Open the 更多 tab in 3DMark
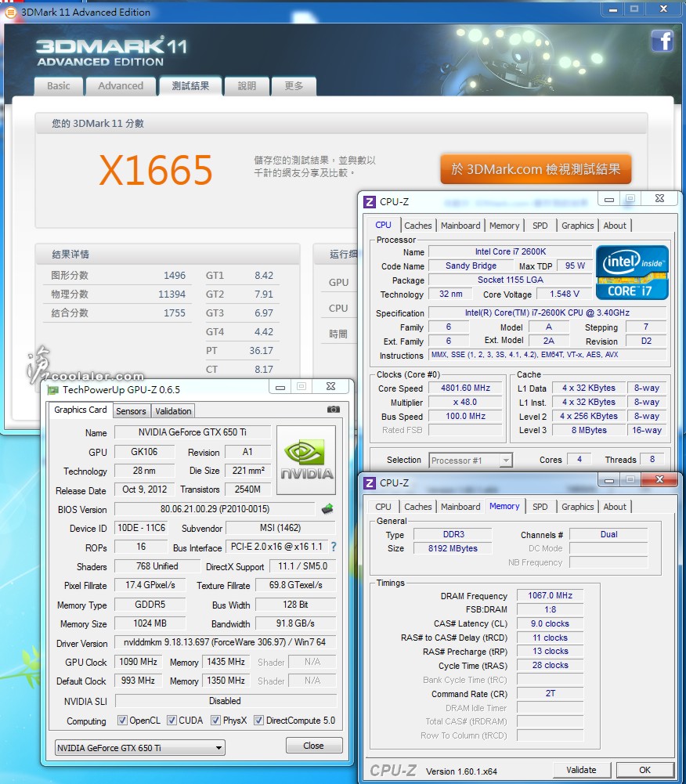This screenshot has height=784, width=686. 294,86
